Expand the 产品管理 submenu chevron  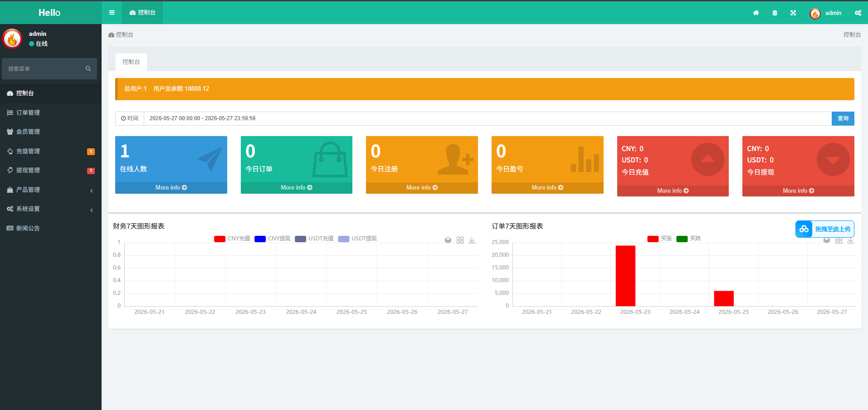[x=92, y=190]
